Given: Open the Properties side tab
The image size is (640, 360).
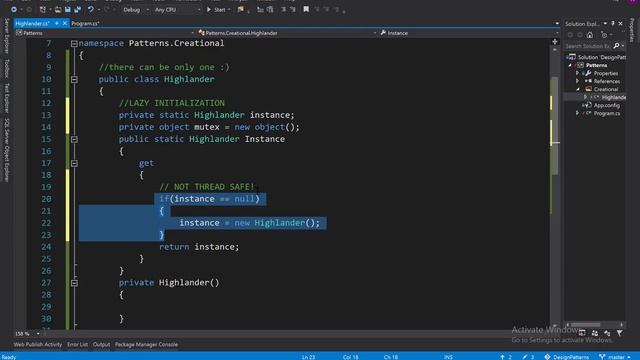Looking at the screenshot, I should tap(632, 30).
